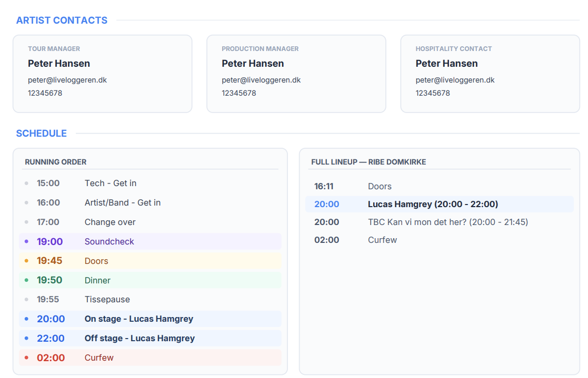Click the Hospitality Contact email address

[x=455, y=80]
